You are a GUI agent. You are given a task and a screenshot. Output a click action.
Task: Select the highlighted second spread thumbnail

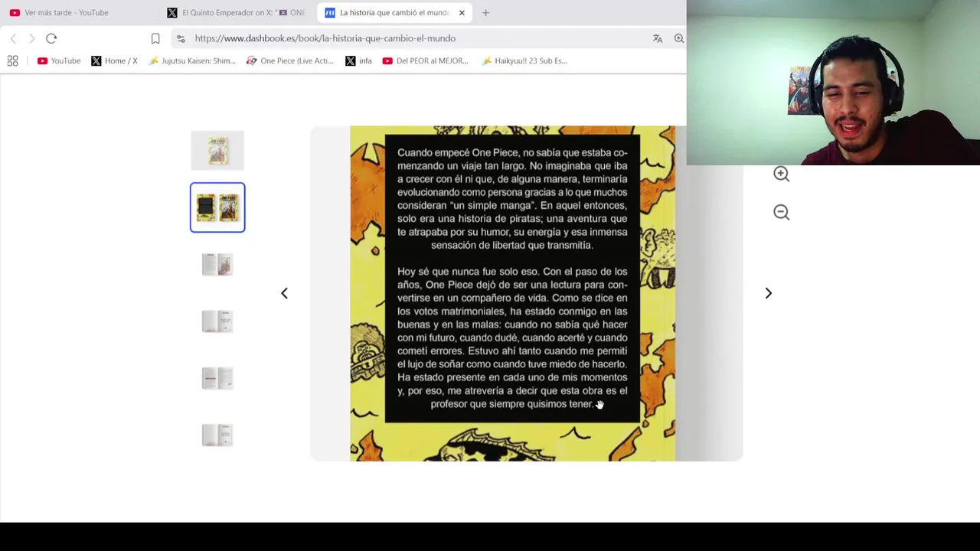tap(217, 207)
